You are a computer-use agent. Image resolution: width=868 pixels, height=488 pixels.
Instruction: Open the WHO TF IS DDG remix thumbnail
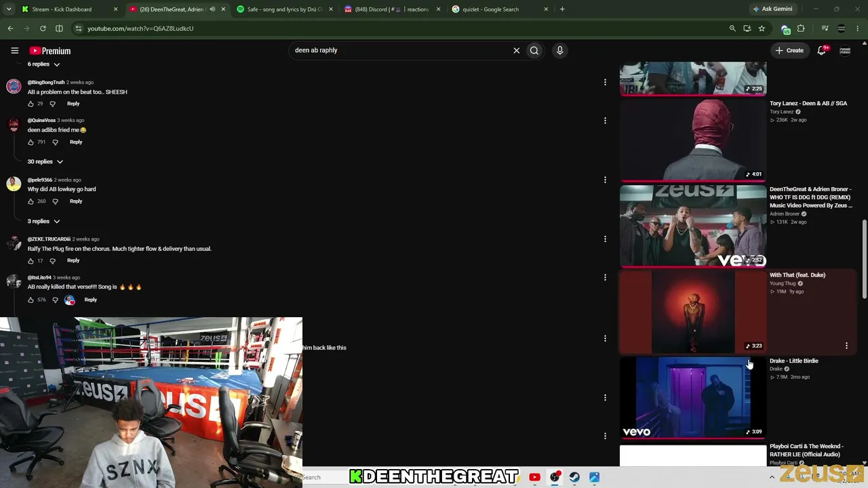point(693,226)
